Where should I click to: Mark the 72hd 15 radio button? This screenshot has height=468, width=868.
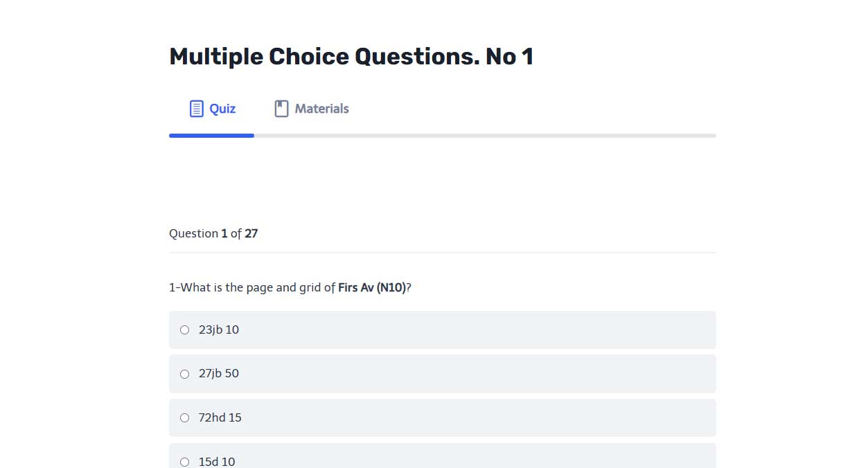pos(184,418)
